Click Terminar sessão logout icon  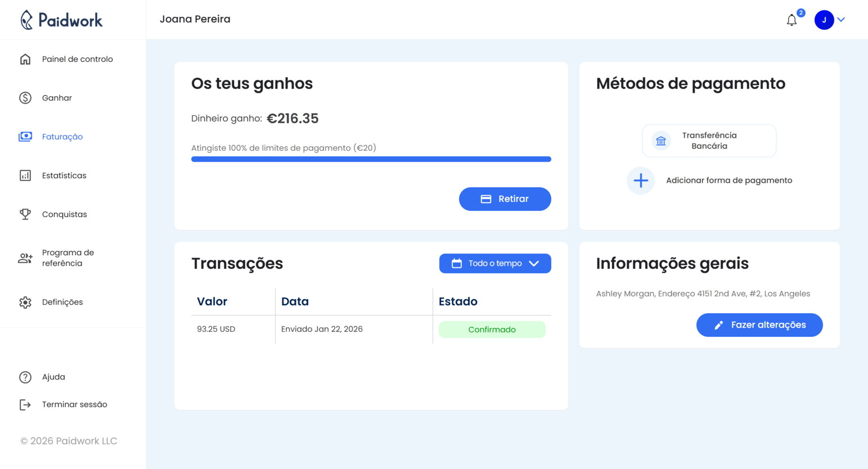(x=25, y=404)
